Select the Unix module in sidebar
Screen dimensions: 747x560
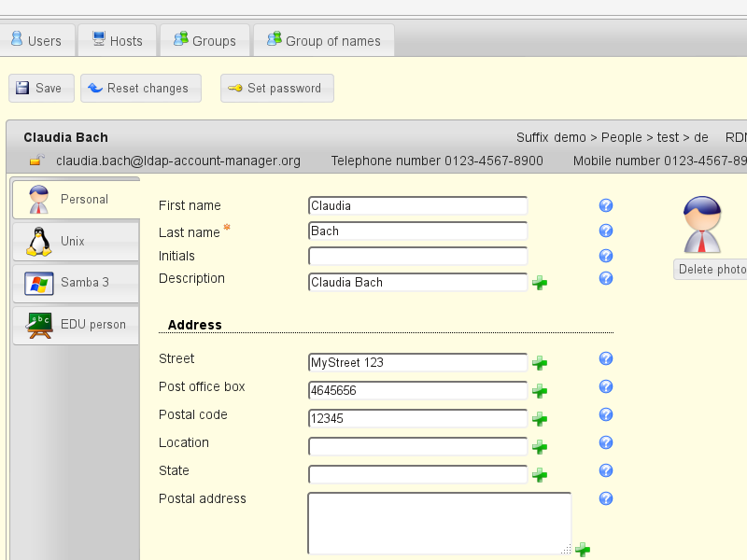click(76, 241)
